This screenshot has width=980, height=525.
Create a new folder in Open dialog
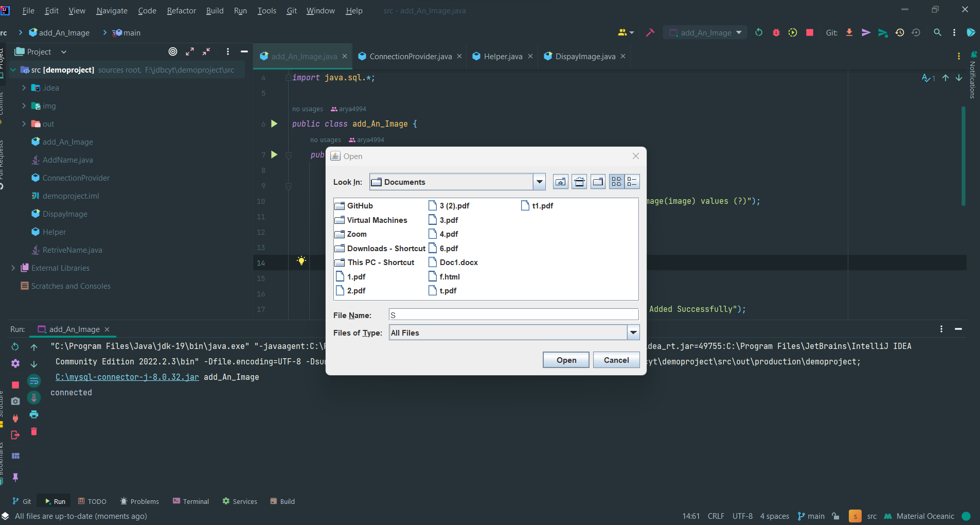pos(598,182)
